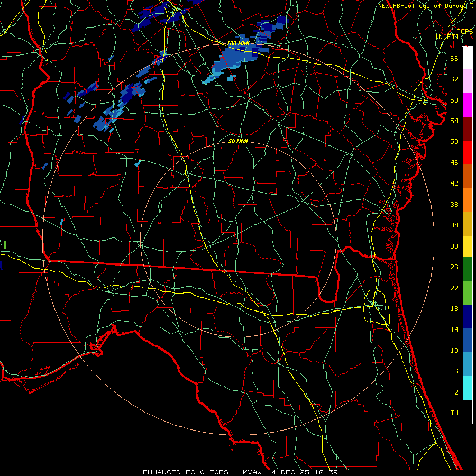
Task: Click the magenta legend swatch
Action: [x=467, y=105]
